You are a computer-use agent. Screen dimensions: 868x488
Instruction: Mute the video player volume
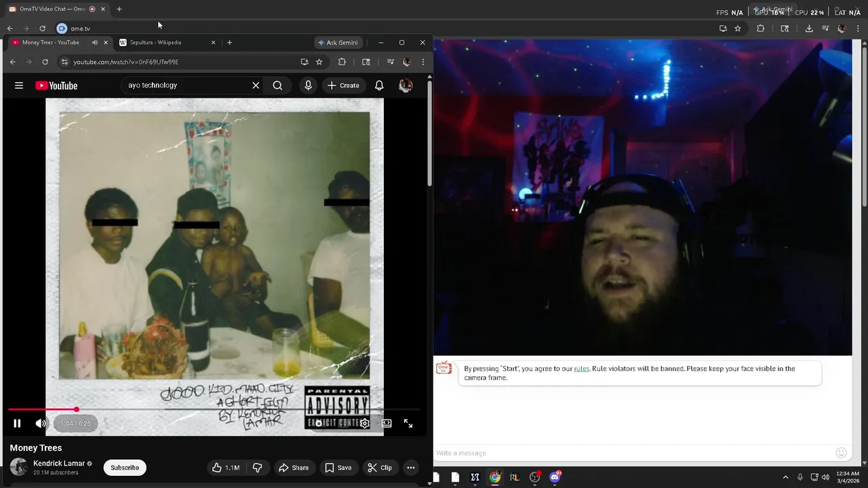[x=41, y=424]
